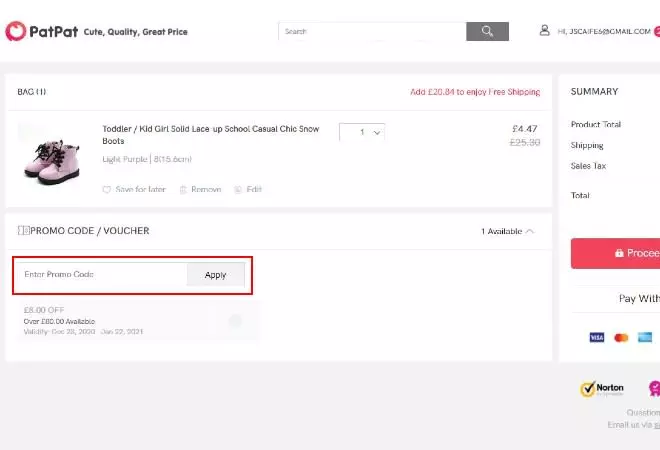Click the Save for later heart icon

pyautogui.click(x=106, y=189)
